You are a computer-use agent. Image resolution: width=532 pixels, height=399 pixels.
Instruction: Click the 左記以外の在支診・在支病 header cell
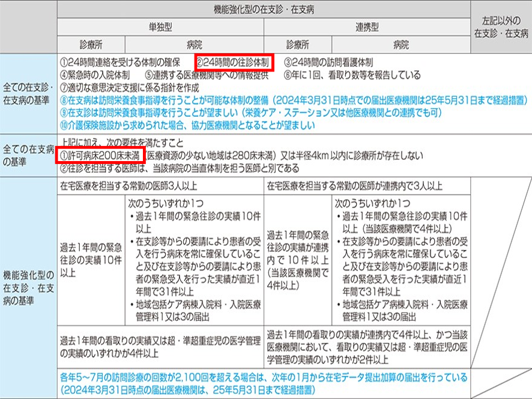[x=501, y=28]
